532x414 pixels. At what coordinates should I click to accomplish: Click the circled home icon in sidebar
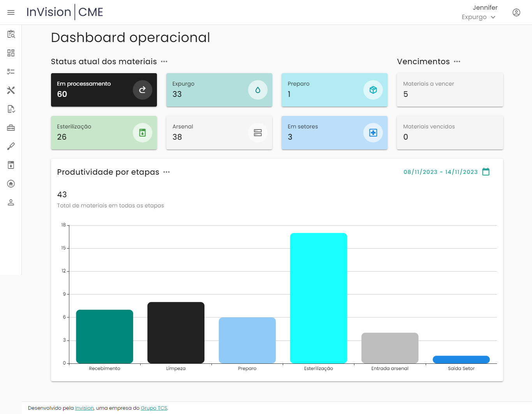click(x=11, y=184)
